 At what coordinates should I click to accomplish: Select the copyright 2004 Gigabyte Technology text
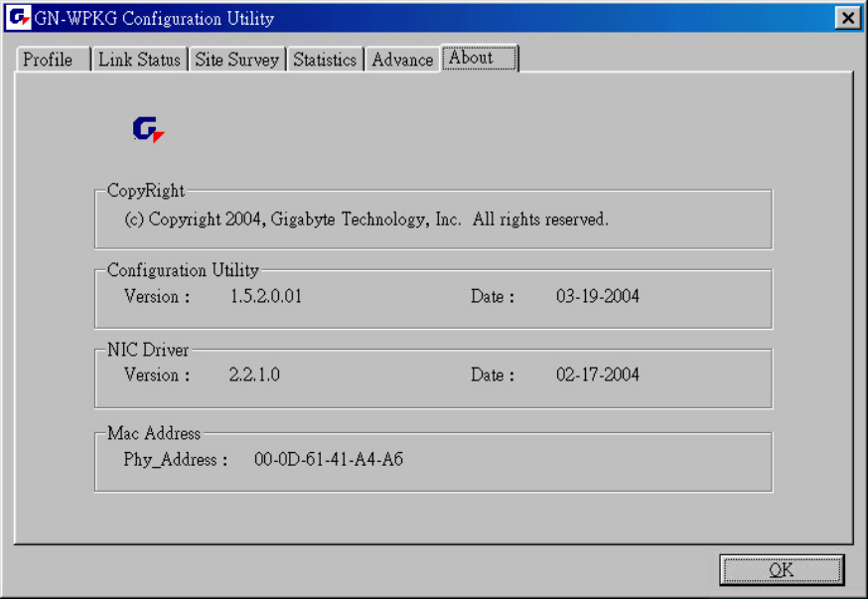tap(365, 220)
